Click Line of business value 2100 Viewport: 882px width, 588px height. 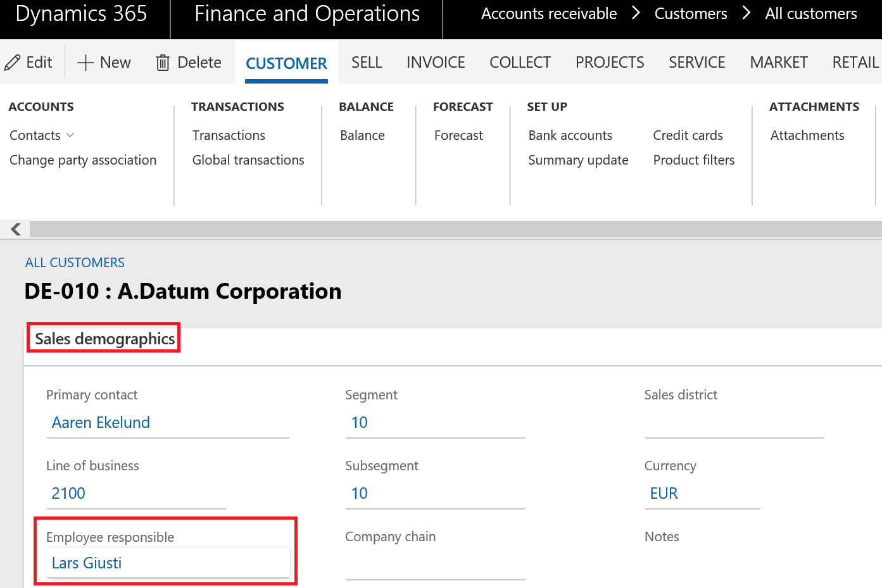[68, 493]
